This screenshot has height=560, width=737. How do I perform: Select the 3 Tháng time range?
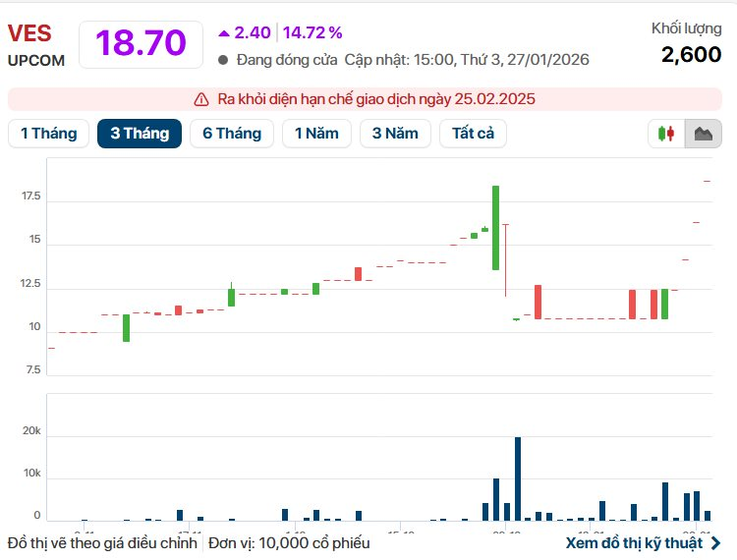coord(139,134)
